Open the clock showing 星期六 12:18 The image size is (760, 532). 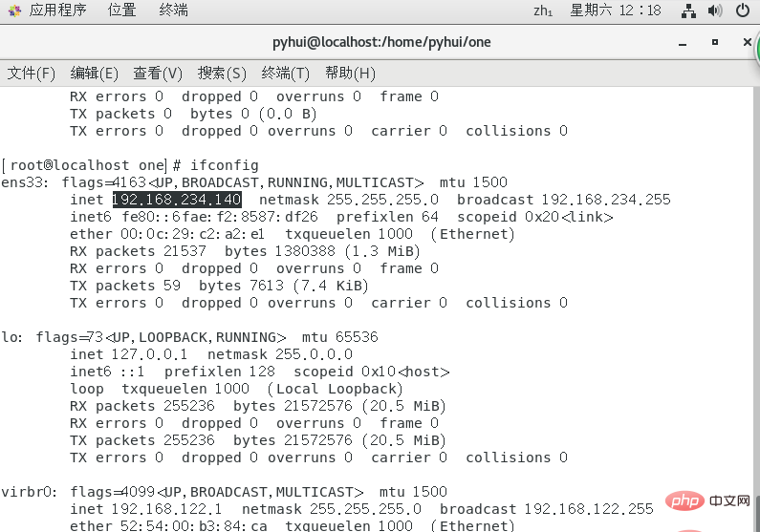(x=616, y=10)
